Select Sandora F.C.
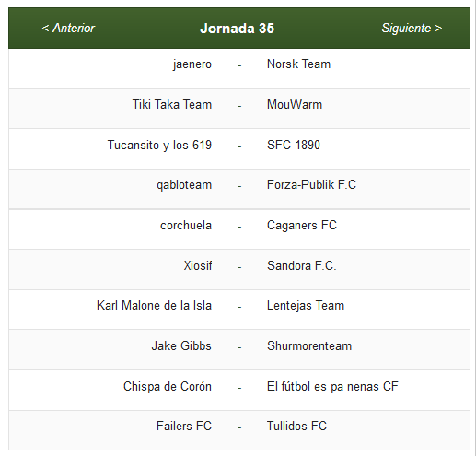 pos(302,266)
